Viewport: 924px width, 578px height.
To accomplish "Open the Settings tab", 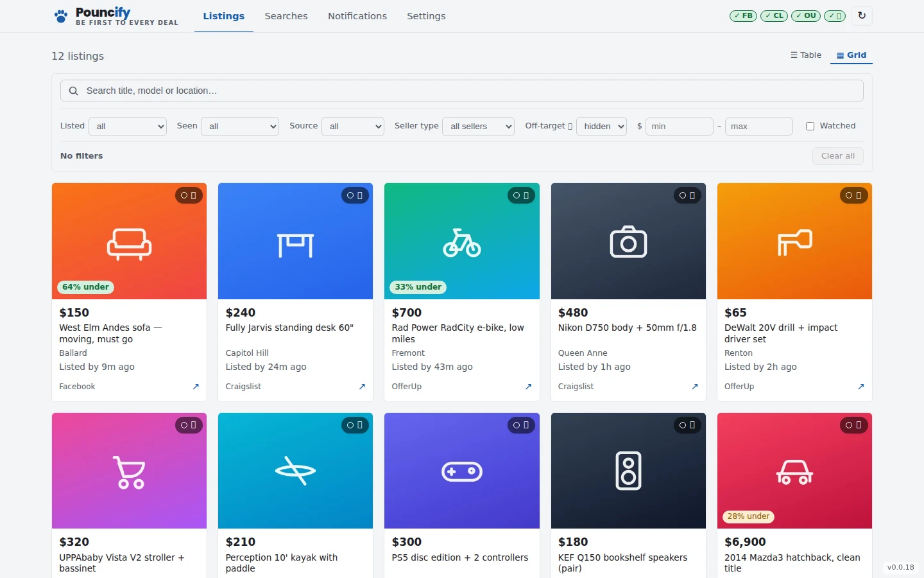I will pos(426,16).
